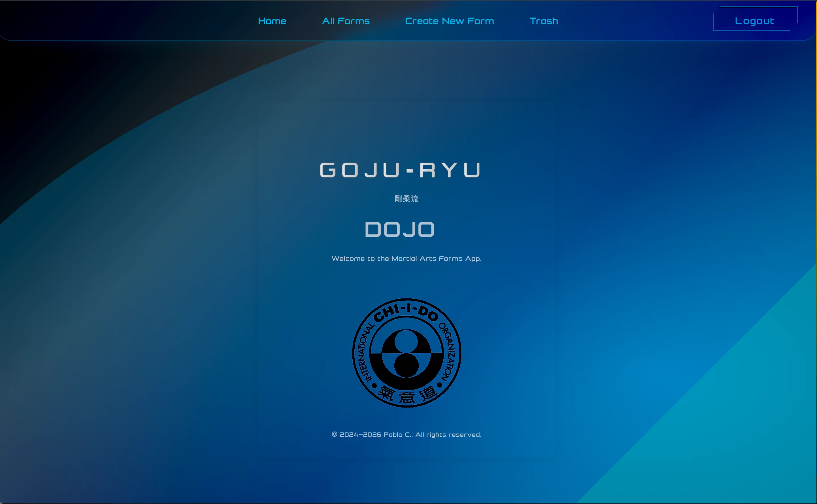Go to the Trash section
This screenshot has width=817, height=504.
[x=544, y=21]
